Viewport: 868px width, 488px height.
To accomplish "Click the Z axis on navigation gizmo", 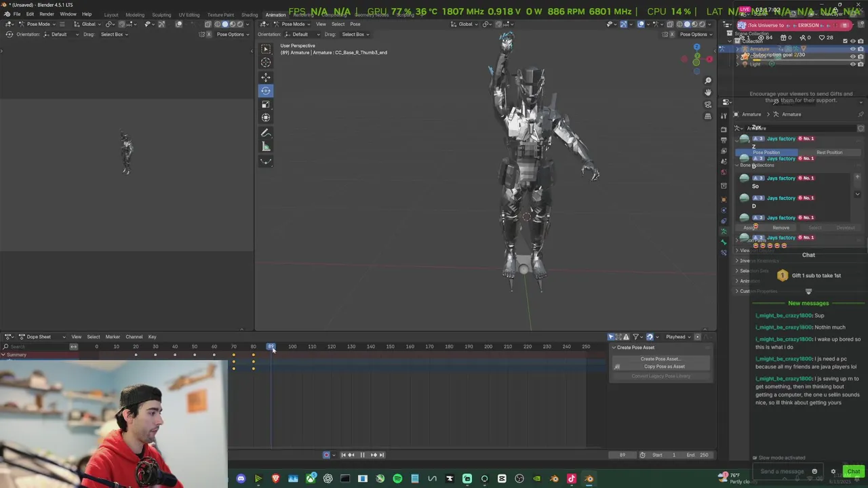I will pos(696,47).
